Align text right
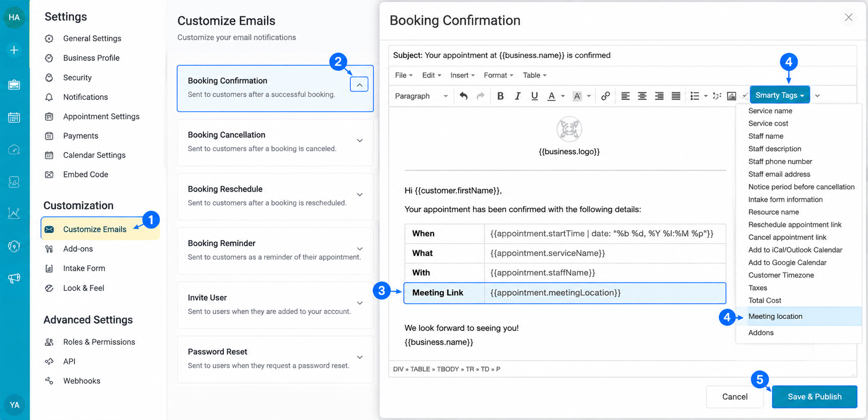Screen dimensions: 868x420 pos(659,96)
